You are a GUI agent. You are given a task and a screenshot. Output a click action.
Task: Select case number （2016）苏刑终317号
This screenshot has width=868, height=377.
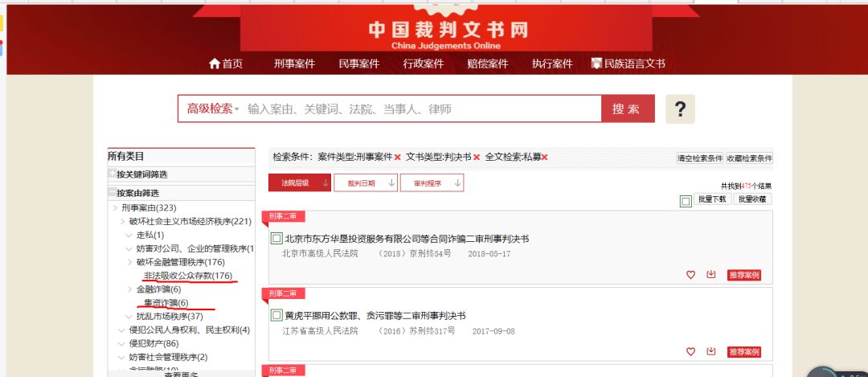tap(416, 331)
